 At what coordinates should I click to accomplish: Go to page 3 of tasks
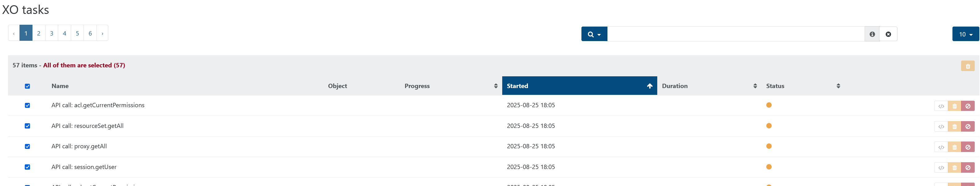point(51,33)
